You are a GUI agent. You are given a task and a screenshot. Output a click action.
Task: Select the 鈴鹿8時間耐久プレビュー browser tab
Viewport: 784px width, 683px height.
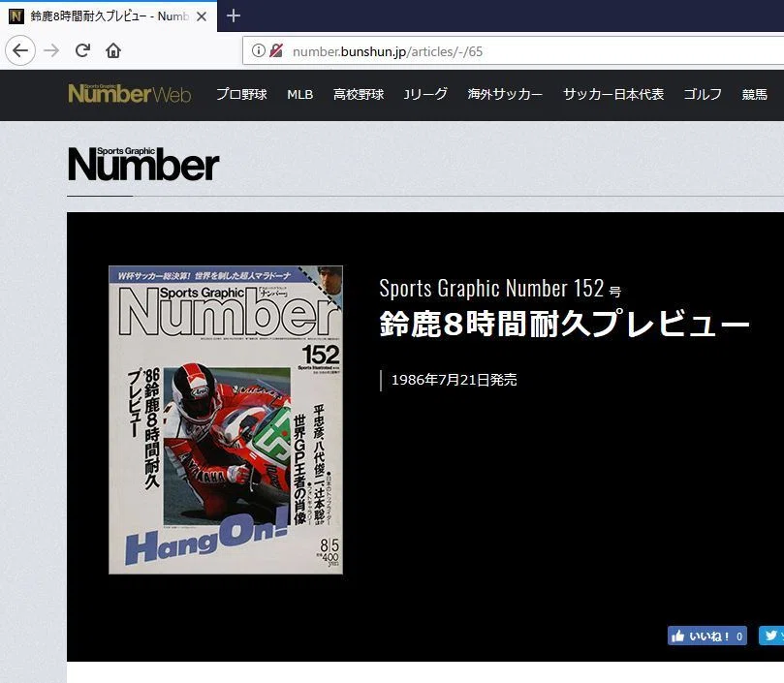[109, 16]
